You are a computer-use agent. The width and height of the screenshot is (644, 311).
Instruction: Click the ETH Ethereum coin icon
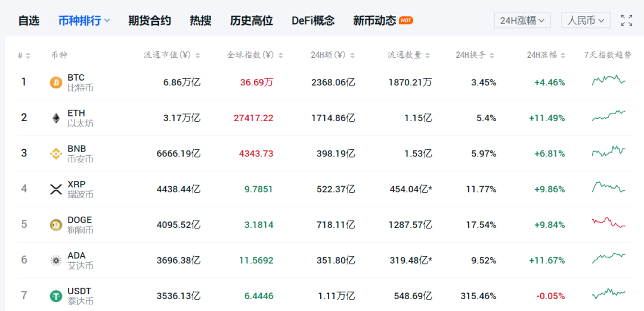tap(55, 118)
